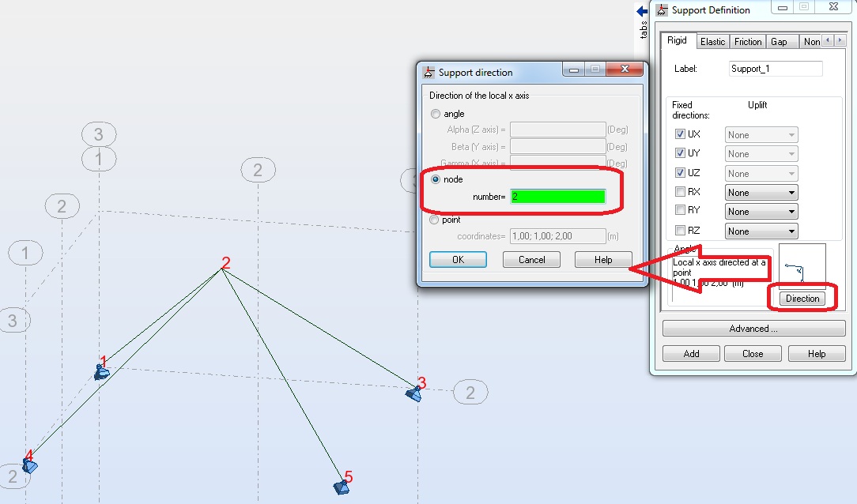The width and height of the screenshot is (857, 504).
Task: Click Add in Support Definition
Action: click(x=692, y=354)
